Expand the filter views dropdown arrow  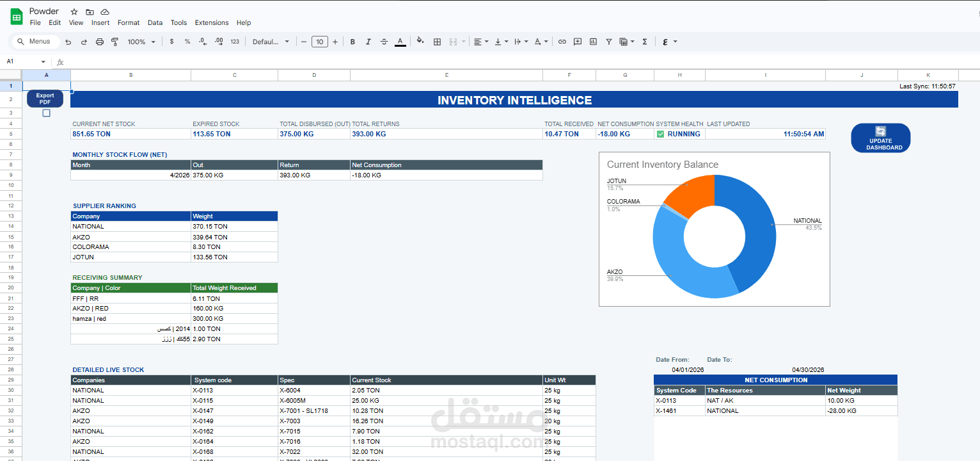[x=633, y=42]
